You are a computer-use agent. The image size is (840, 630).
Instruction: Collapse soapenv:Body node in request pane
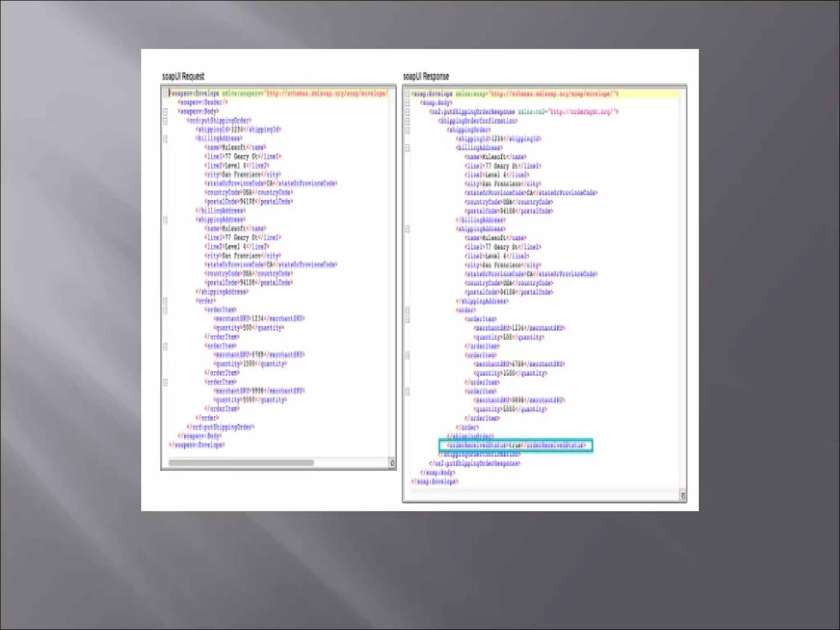click(x=165, y=112)
